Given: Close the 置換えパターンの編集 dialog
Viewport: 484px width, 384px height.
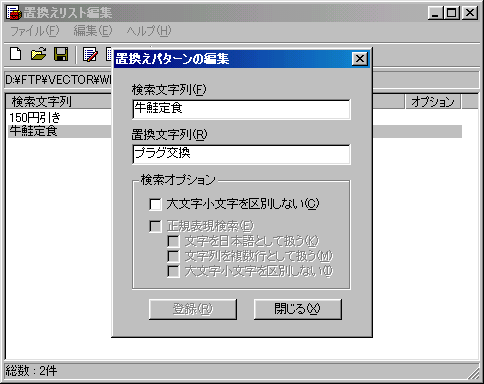Looking at the screenshot, I should click(360, 59).
